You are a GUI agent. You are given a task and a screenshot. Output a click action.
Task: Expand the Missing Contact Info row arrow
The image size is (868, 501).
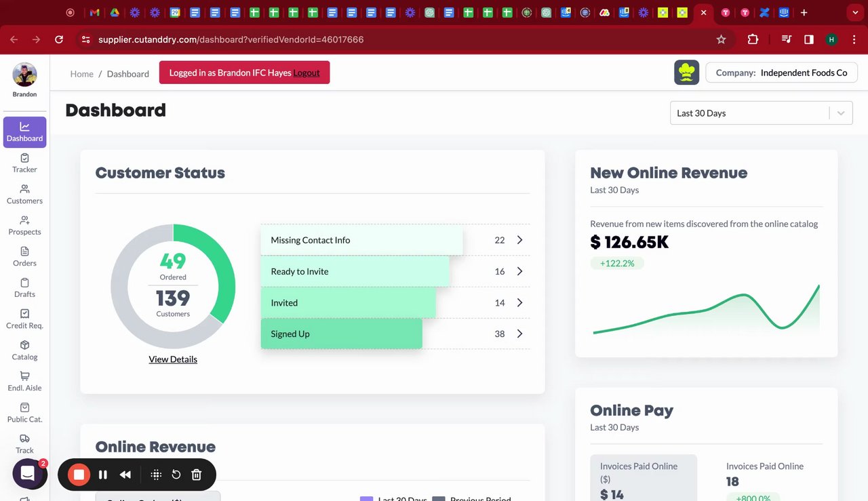click(520, 240)
